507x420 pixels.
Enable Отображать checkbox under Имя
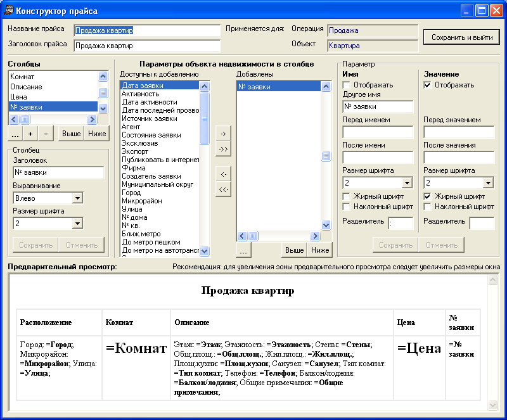point(346,85)
